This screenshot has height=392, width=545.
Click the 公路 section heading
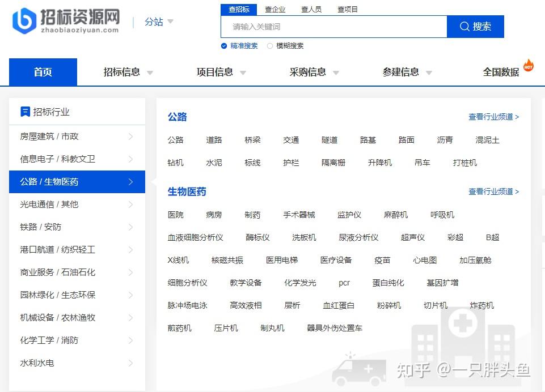pos(178,117)
